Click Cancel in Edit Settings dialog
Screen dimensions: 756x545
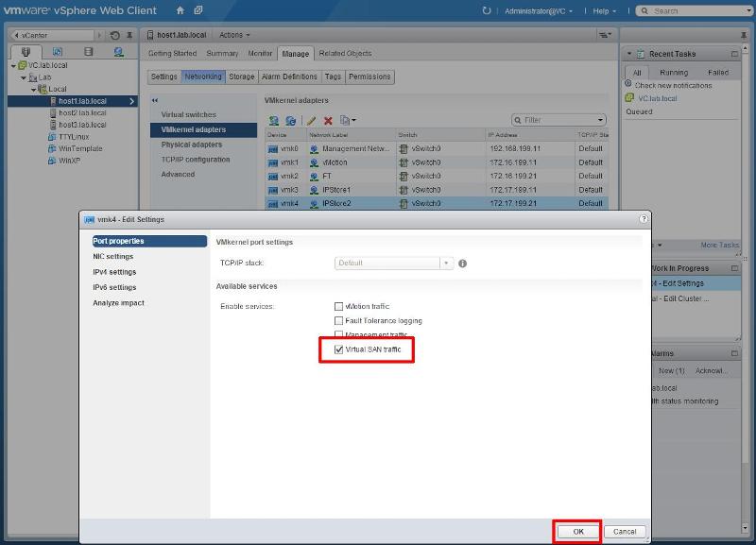click(x=625, y=532)
